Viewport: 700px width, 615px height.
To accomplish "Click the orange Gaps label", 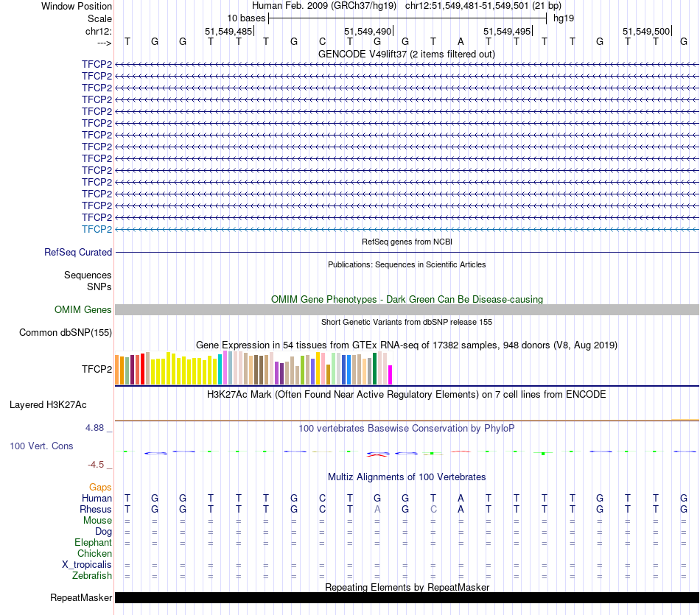I will tap(100, 488).
